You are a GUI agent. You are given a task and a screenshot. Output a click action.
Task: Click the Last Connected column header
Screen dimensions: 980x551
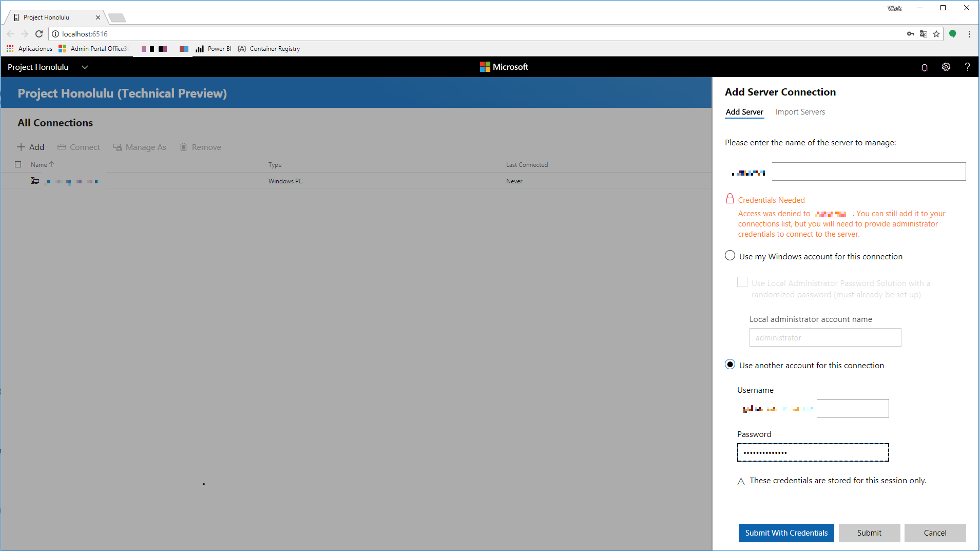pos(527,165)
